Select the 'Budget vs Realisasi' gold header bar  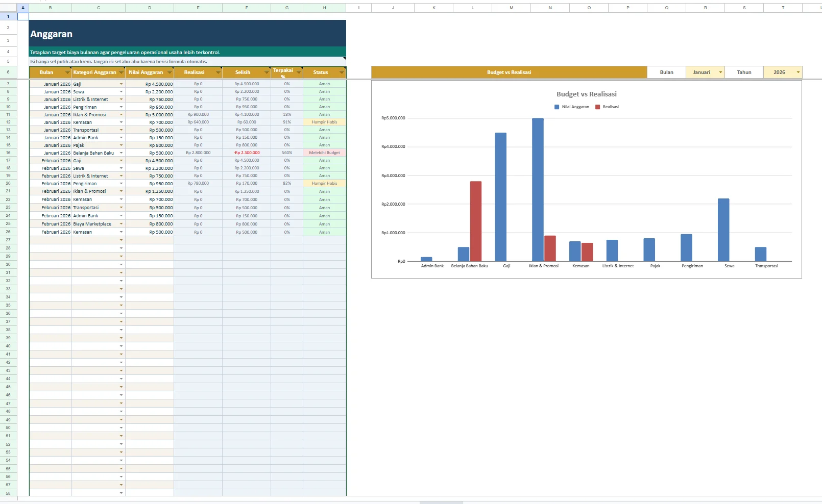(509, 72)
